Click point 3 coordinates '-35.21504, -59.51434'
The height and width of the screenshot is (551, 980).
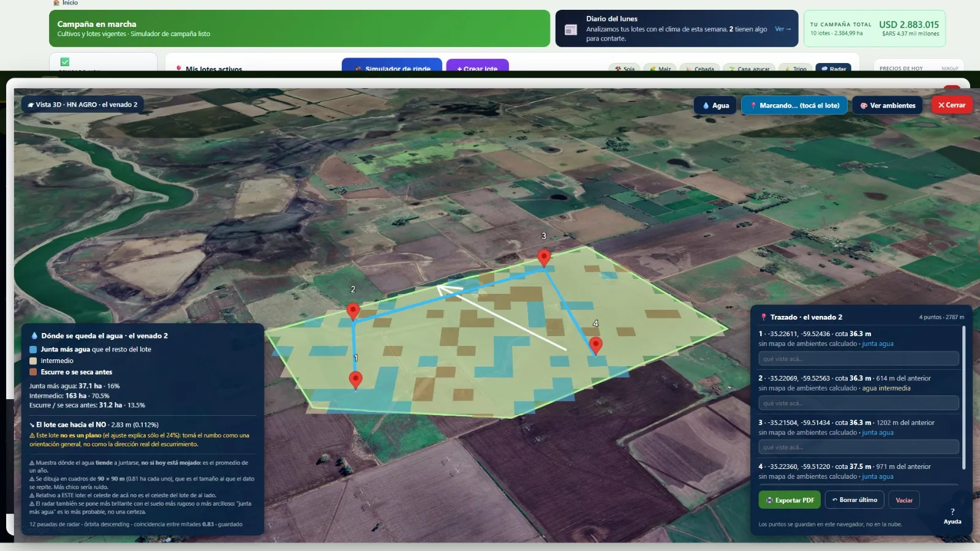pyautogui.click(x=799, y=423)
